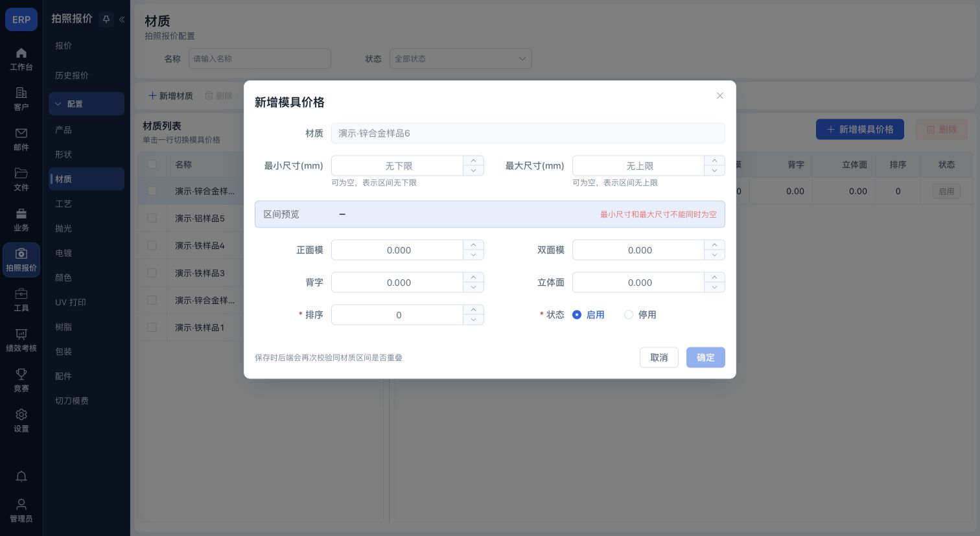Open the 文件 folder icon
Screen dimensions: 980x536
(21, 174)
